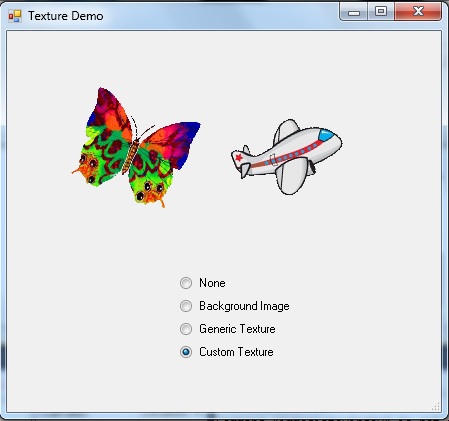Click the colorful butterfly image
Viewport: 449px width, 421px height.
coord(136,148)
